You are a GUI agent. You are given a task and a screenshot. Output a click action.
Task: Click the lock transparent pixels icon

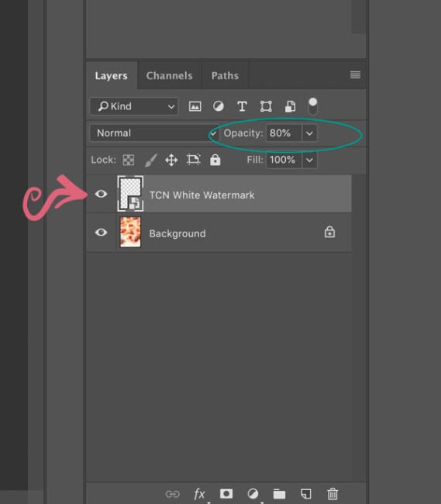pos(129,160)
